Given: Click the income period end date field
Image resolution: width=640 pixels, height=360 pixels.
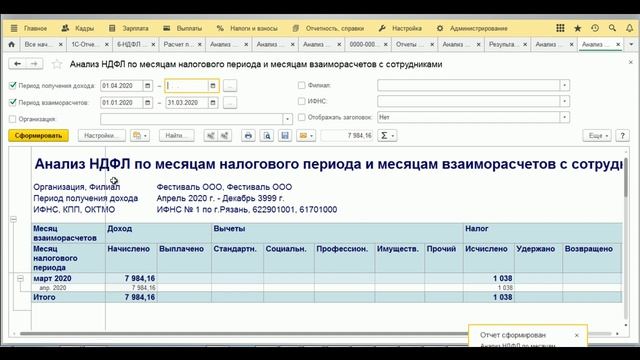Looking at the screenshot, I should coord(187,86).
